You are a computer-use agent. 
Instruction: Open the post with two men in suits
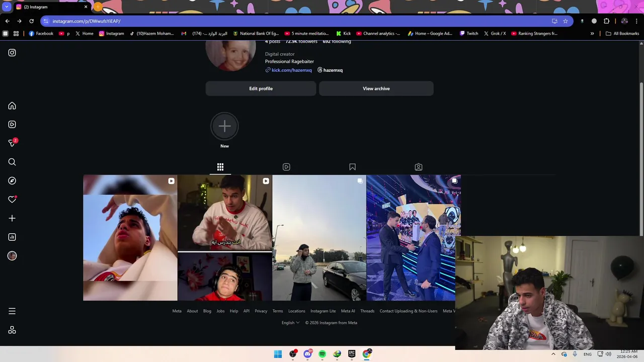413,238
